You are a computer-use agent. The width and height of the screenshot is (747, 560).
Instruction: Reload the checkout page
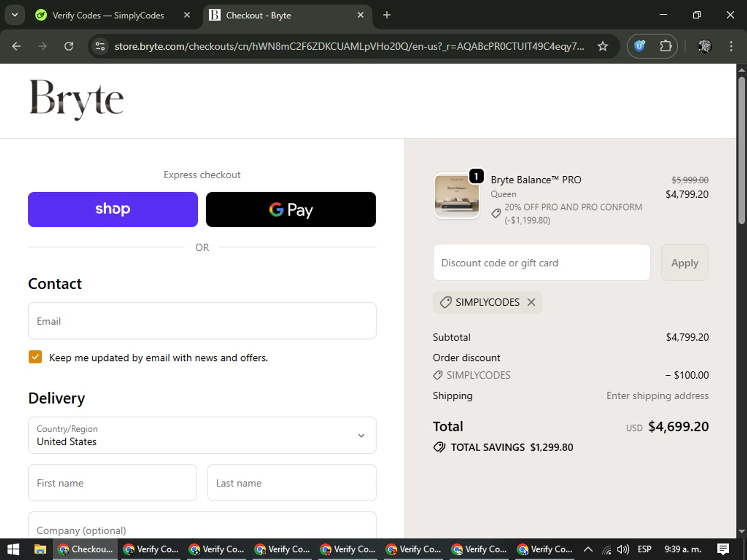(69, 46)
